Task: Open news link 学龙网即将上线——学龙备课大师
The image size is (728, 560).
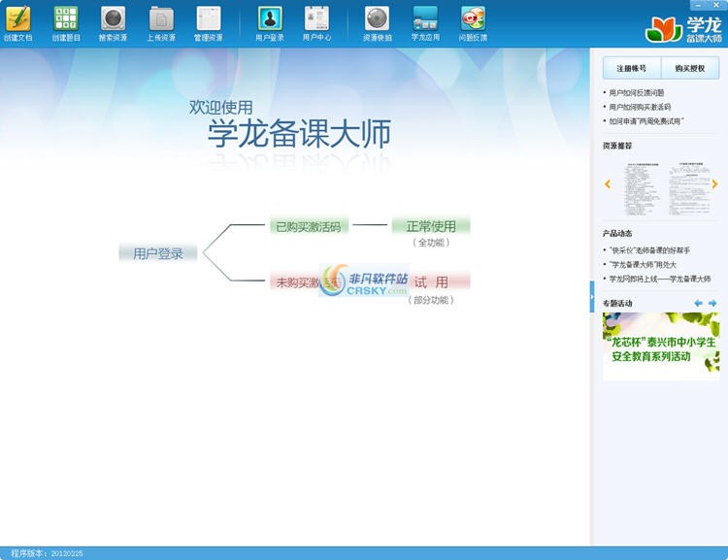Action: pyautogui.click(x=660, y=279)
